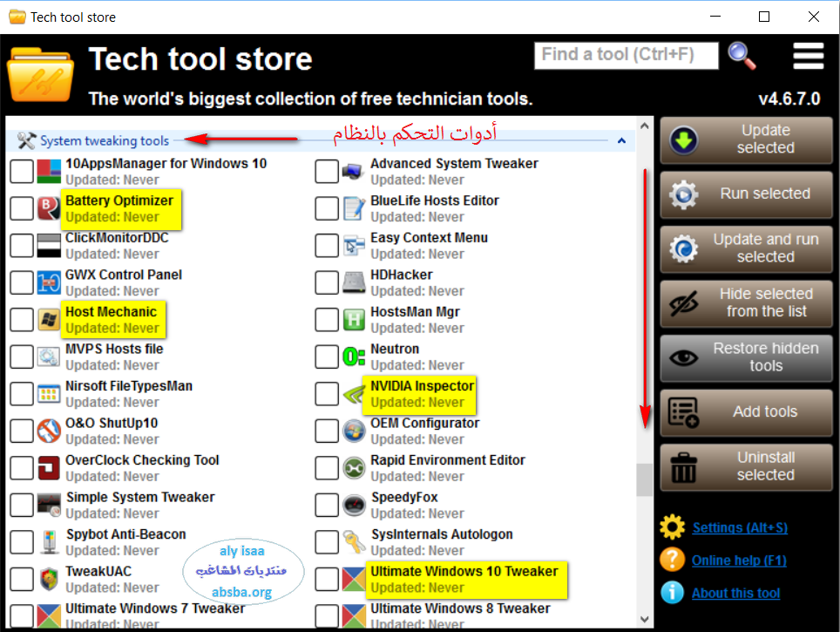
Task: Open the hamburger menu
Action: pyautogui.click(x=808, y=56)
